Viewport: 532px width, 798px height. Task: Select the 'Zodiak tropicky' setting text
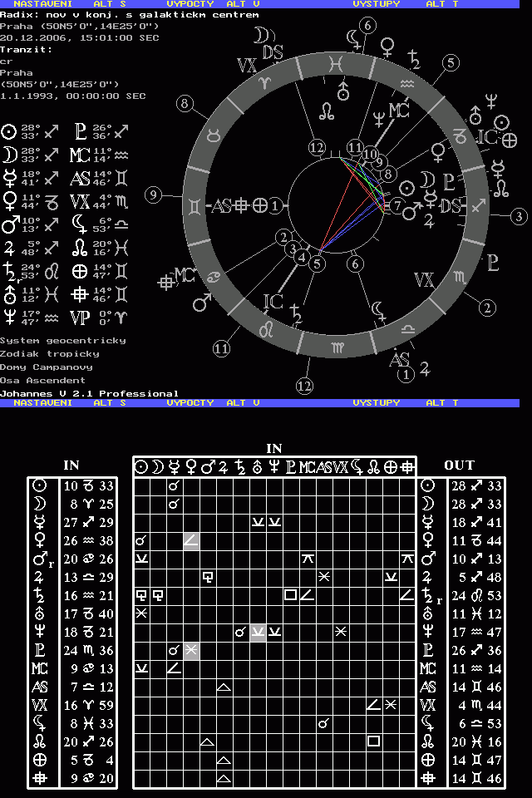coord(50,354)
